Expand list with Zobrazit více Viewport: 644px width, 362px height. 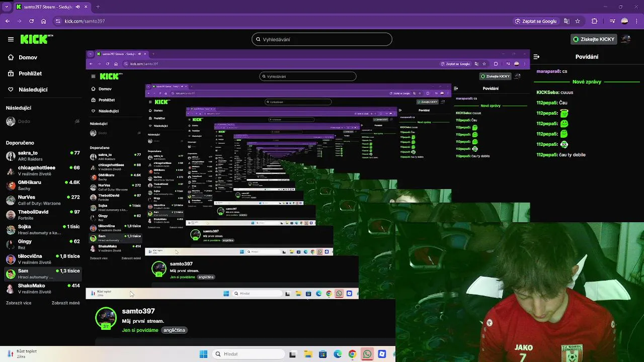[19, 303]
